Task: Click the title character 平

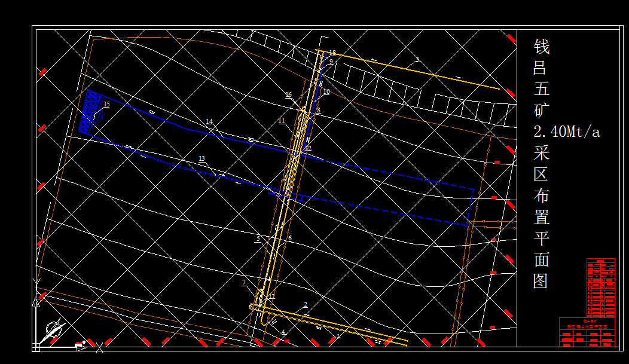Action: pyautogui.click(x=541, y=238)
